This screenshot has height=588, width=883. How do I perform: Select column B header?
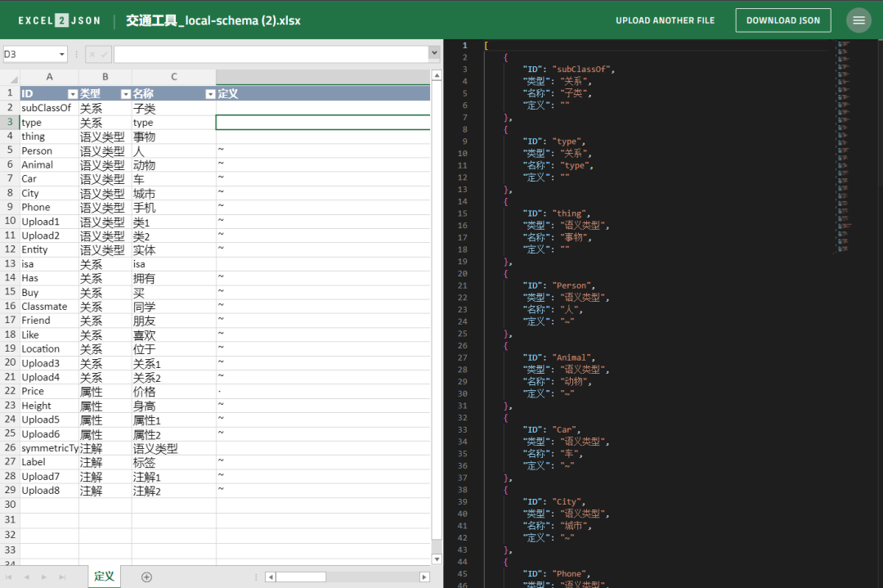(x=105, y=77)
